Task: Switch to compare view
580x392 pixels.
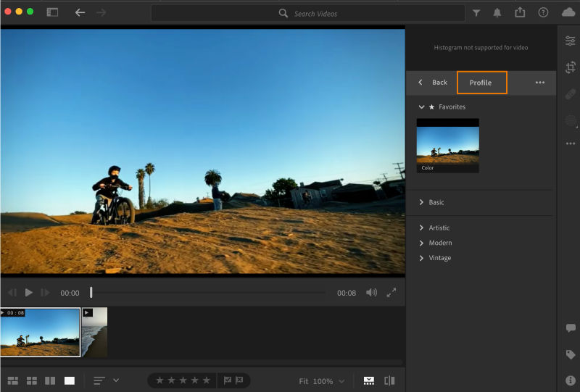Action: [50, 380]
